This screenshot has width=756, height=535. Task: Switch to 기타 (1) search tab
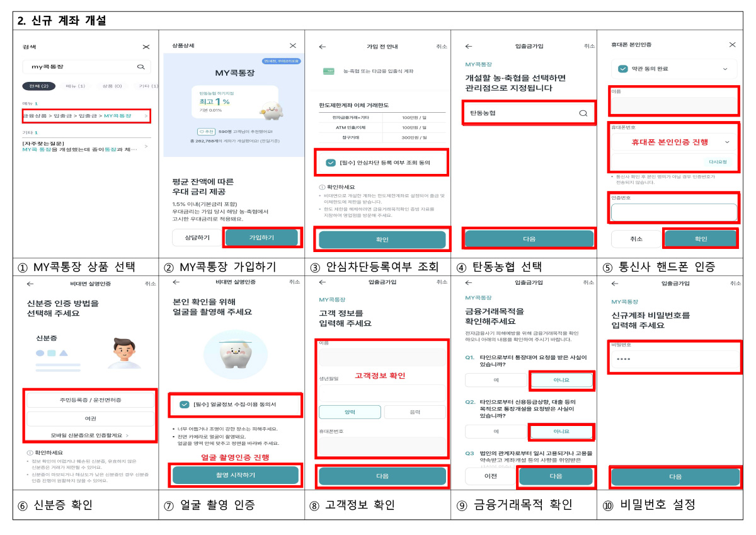pyautogui.click(x=148, y=86)
